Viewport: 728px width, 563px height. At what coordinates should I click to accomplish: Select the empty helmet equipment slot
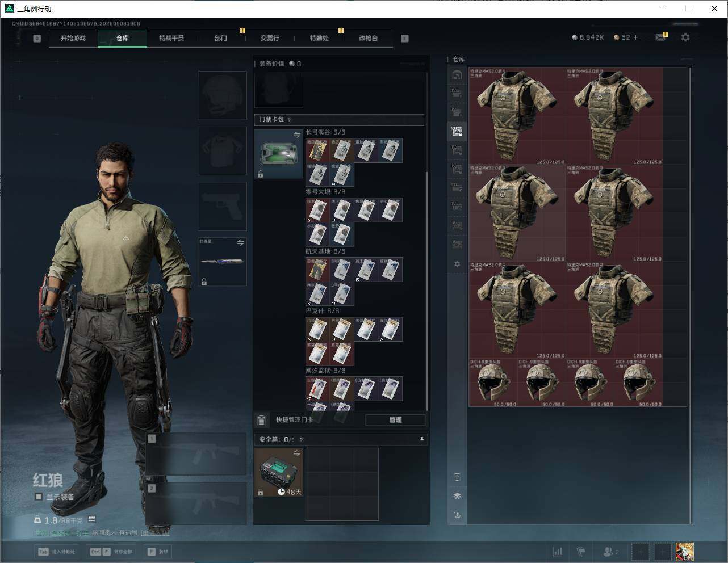point(223,95)
